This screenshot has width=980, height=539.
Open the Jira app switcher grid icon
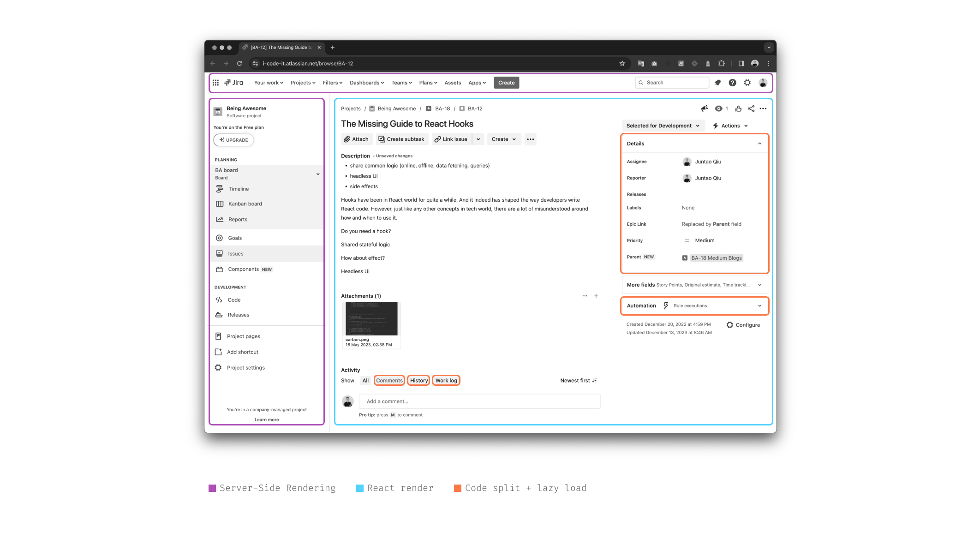(x=215, y=83)
